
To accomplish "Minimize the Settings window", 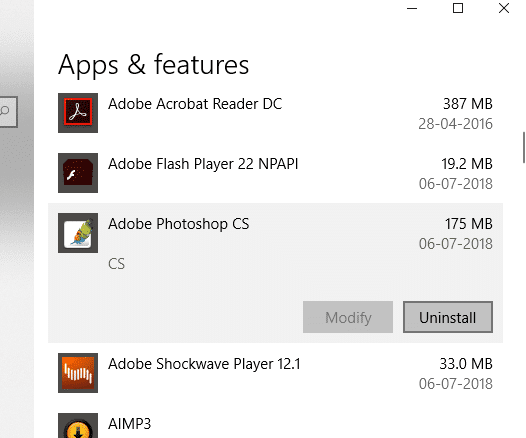I will (x=412, y=8).
